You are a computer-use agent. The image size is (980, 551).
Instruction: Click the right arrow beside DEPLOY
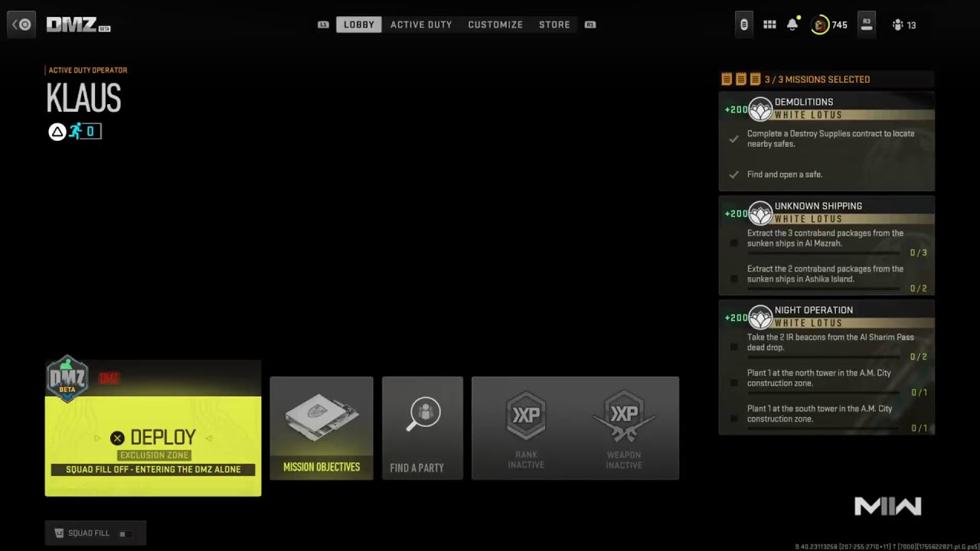tap(208, 439)
